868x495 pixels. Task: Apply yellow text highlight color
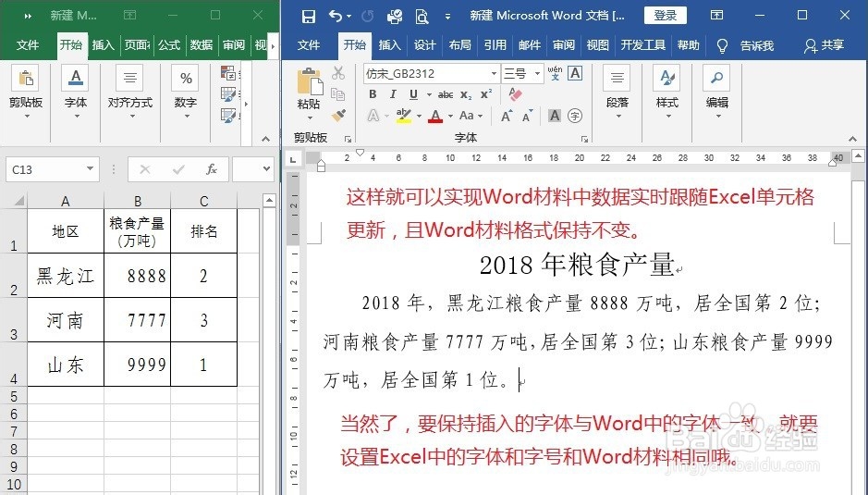[x=404, y=116]
